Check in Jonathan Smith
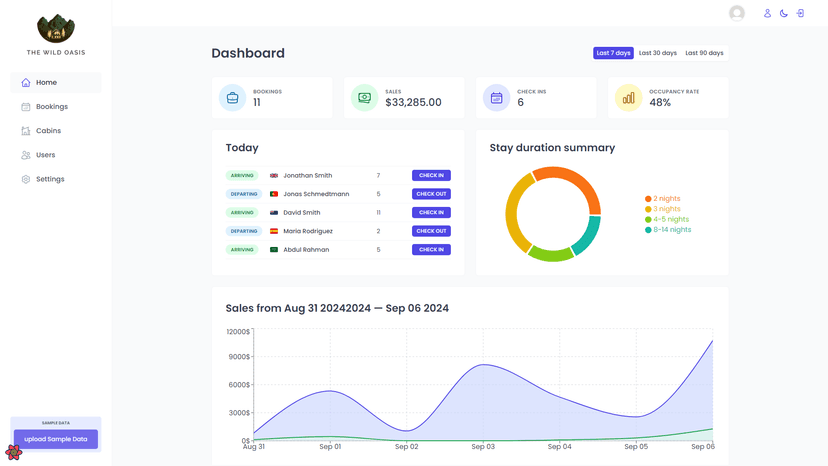The image size is (828, 466). [x=431, y=176]
